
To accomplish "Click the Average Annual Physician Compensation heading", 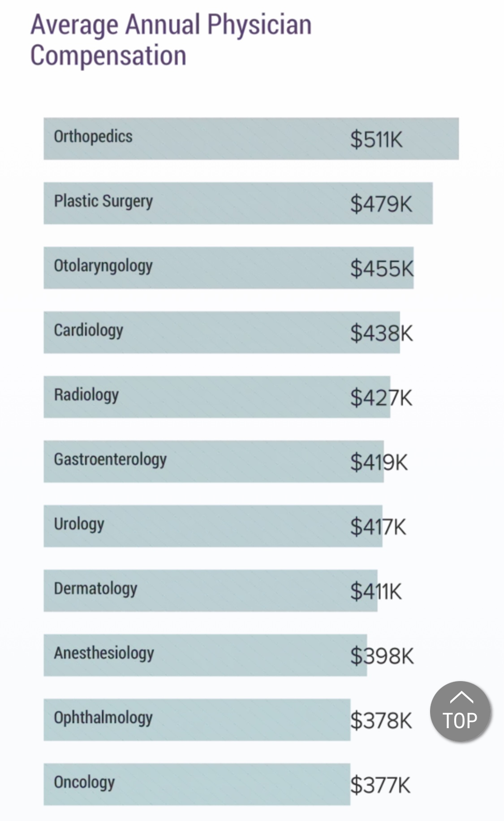I will (x=171, y=40).
